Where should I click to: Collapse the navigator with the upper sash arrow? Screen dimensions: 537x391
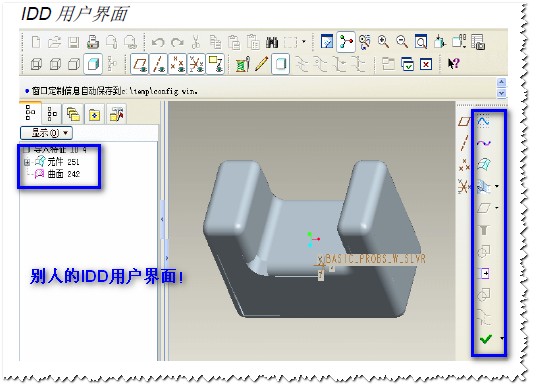click(x=162, y=219)
